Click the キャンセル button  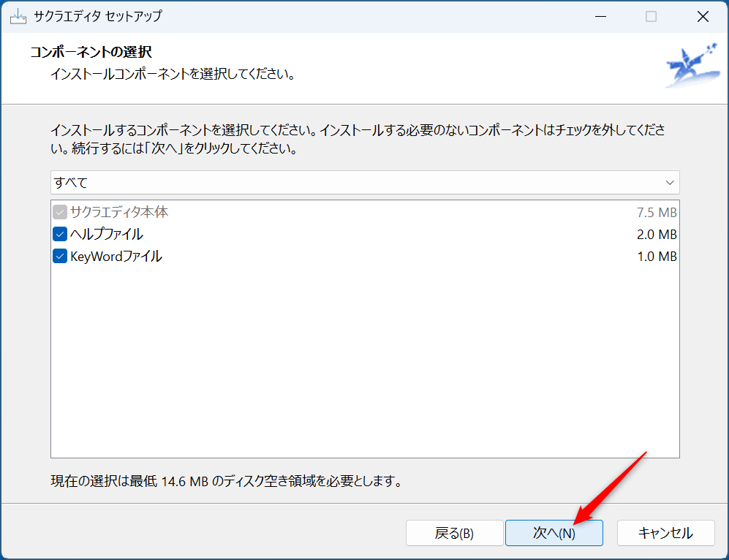click(666, 532)
